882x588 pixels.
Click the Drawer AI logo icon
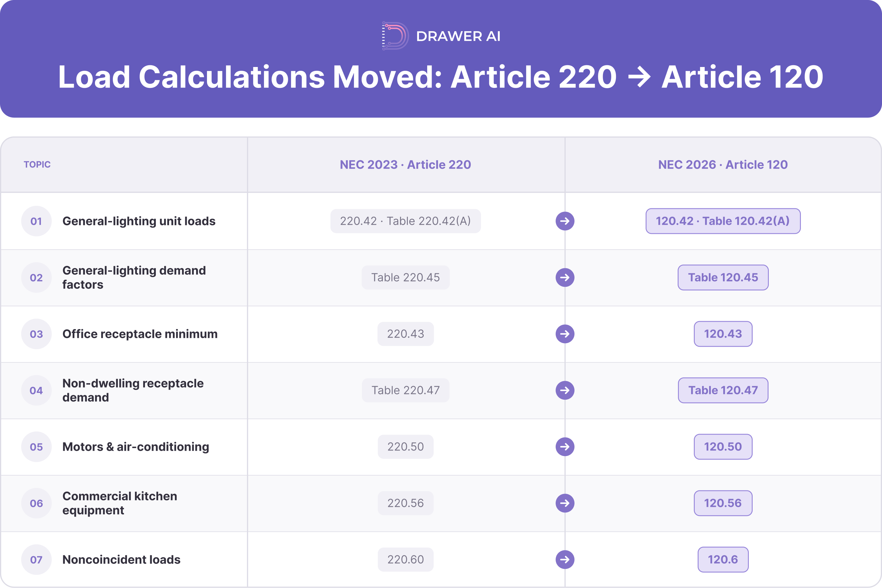point(395,36)
